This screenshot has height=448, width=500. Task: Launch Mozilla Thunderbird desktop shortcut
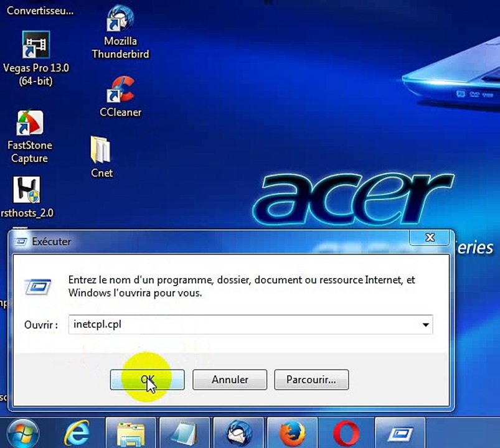[120, 19]
